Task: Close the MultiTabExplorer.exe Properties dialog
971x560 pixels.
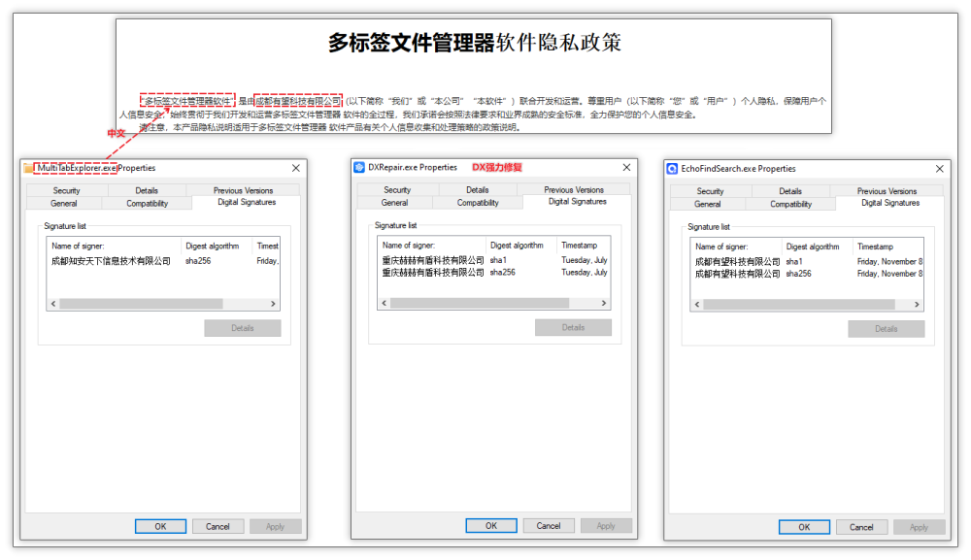Action: tap(296, 168)
